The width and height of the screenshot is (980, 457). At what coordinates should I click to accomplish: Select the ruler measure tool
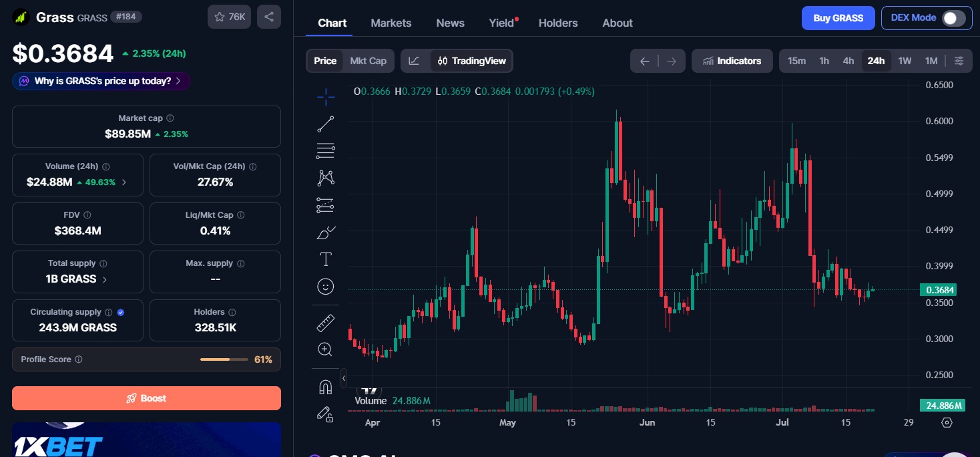(x=326, y=323)
